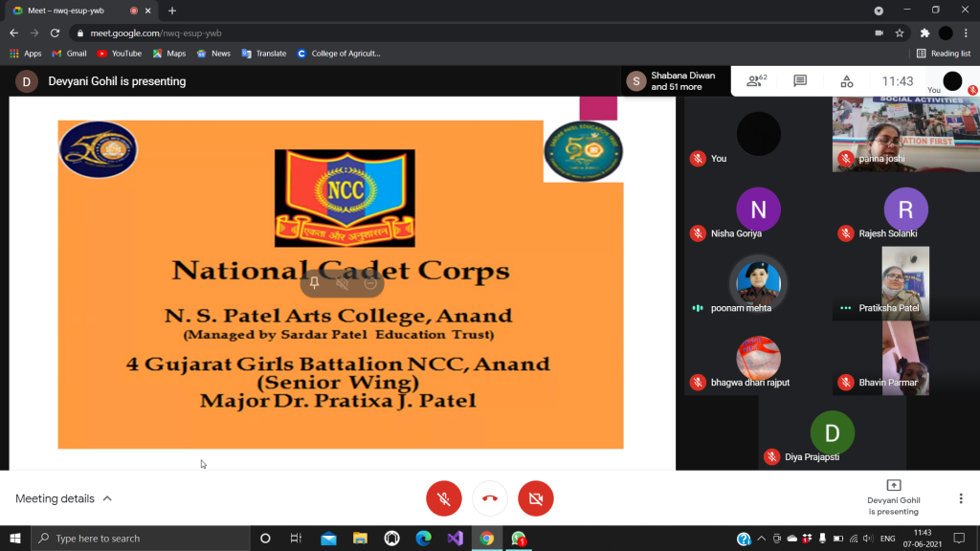Open Chrome's three-dot menu
This screenshot has width=980, height=551.
pyautogui.click(x=966, y=33)
